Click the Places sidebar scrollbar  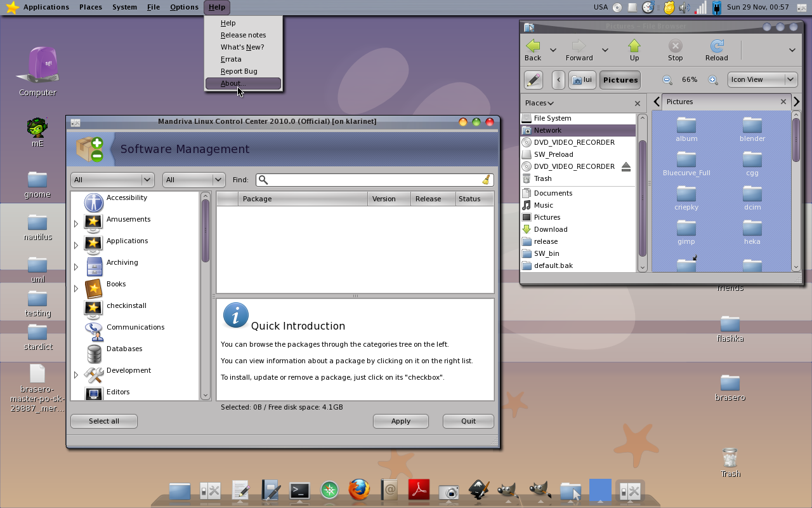[642, 193]
